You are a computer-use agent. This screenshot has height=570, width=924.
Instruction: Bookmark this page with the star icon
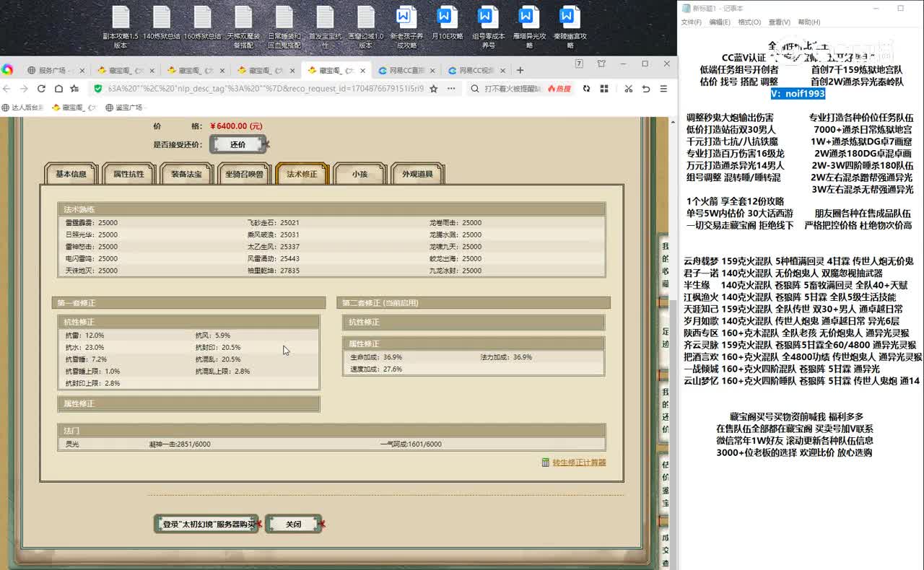433,89
